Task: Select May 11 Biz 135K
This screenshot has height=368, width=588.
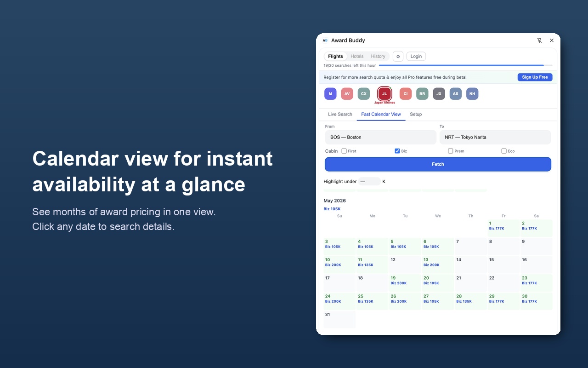Action: pyautogui.click(x=372, y=264)
